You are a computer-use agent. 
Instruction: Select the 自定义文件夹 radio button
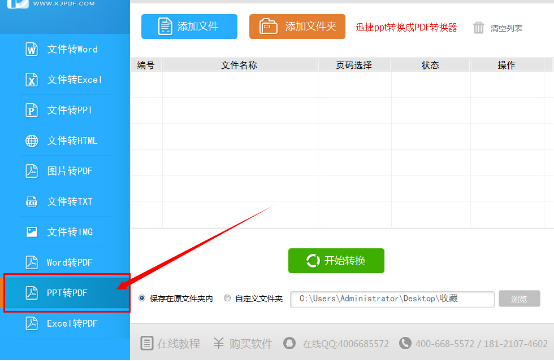(x=228, y=298)
